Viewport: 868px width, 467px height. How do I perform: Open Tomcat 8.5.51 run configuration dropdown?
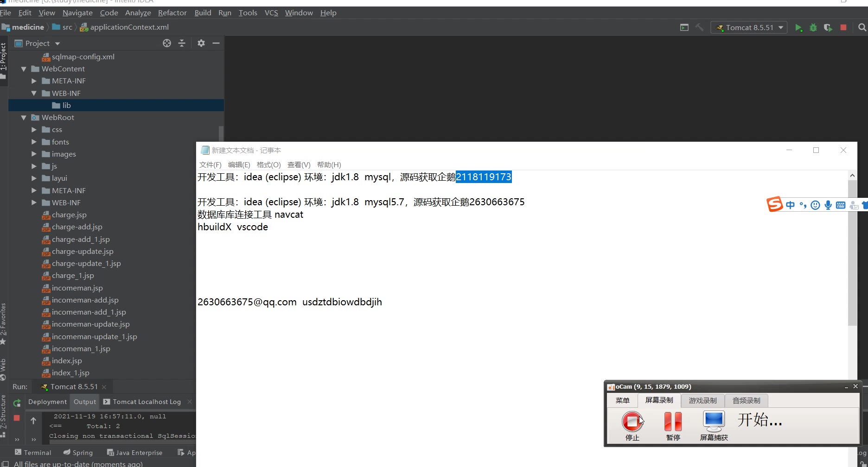point(749,28)
